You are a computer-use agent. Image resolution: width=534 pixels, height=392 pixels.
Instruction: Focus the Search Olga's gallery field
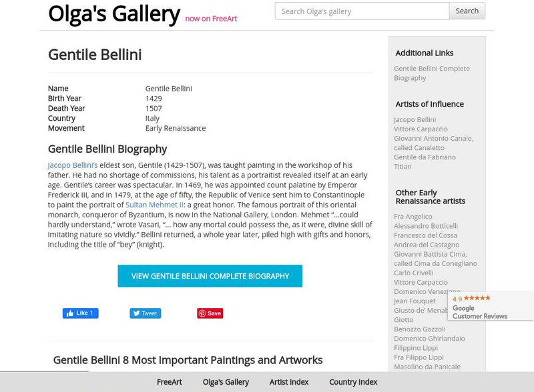click(361, 11)
